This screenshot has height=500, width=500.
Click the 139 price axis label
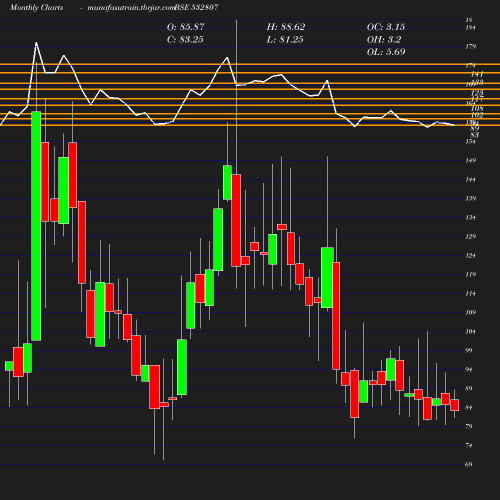pyautogui.click(x=470, y=199)
